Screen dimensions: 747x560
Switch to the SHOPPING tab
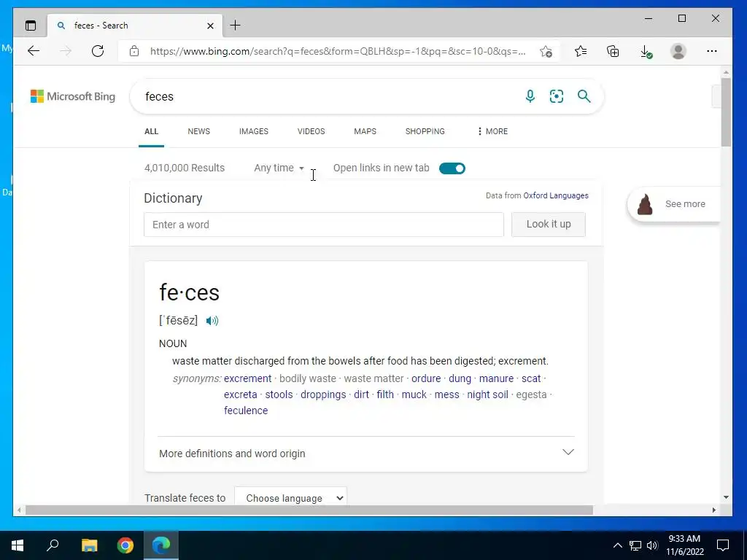pyautogui.click(x=425, y=131)
